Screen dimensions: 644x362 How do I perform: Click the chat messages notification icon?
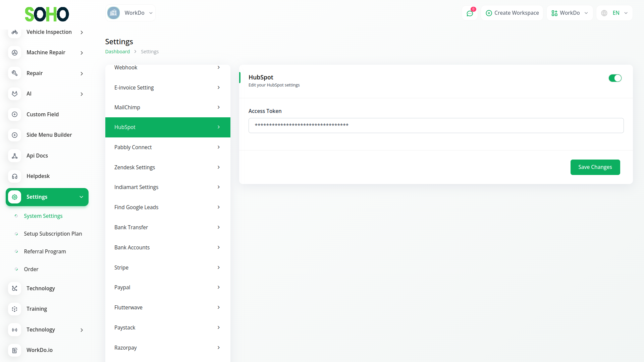[x=470, y=13]
